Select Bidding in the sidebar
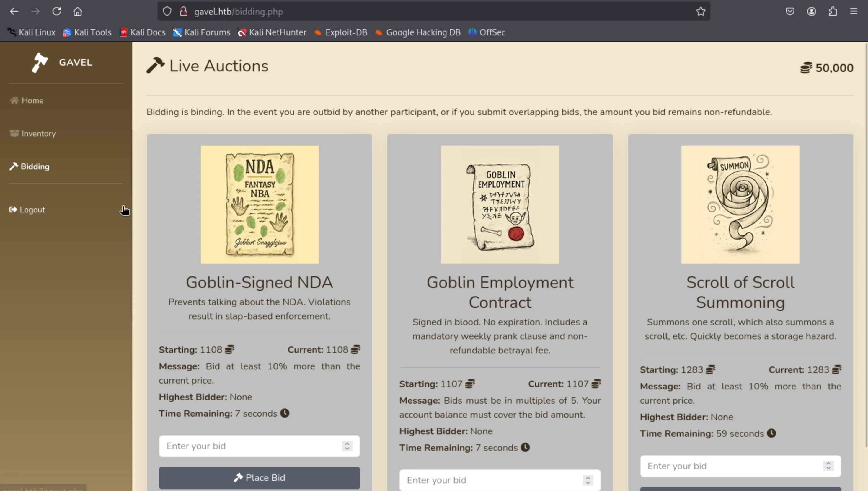868x491 pixels. coord(35,167)
